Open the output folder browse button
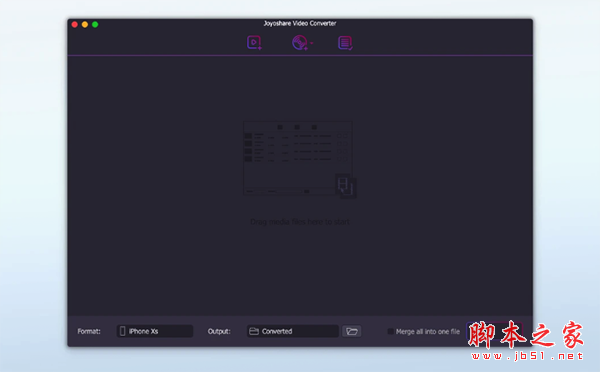Screen dimensions: 600x372 (352, 331)
